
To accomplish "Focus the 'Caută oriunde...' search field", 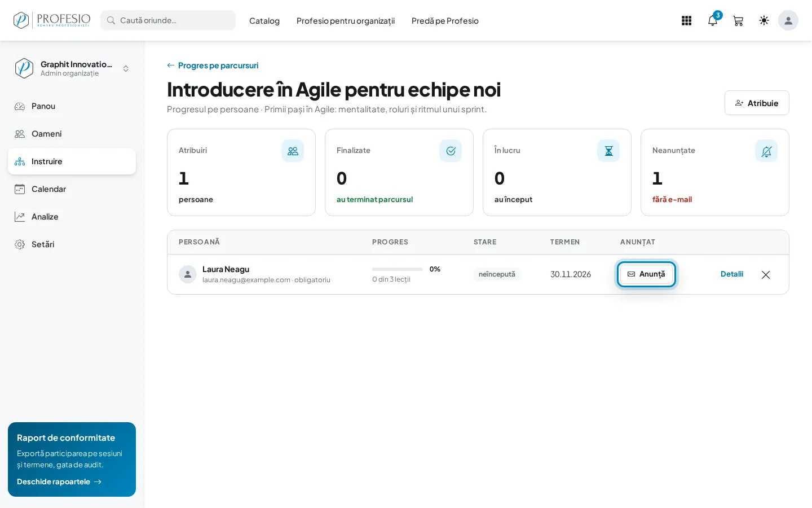I will coord(168,20).
